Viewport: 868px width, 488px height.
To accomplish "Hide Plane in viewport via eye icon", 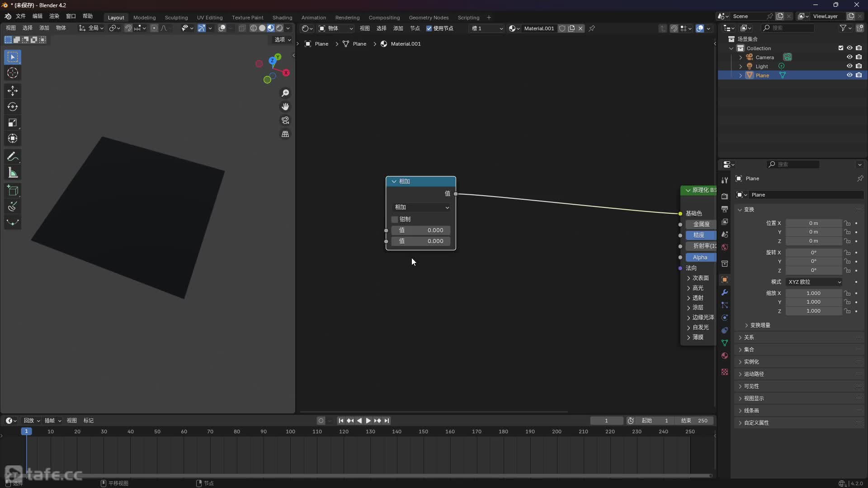I will pos(849,75).
